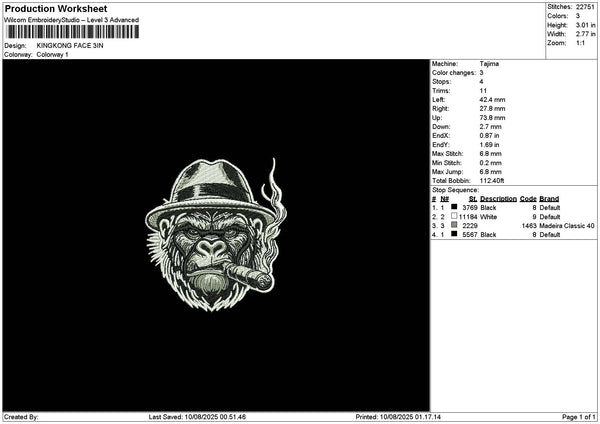Click the Zoom value 1:1
600x424 pixels.
pos(580,43)
